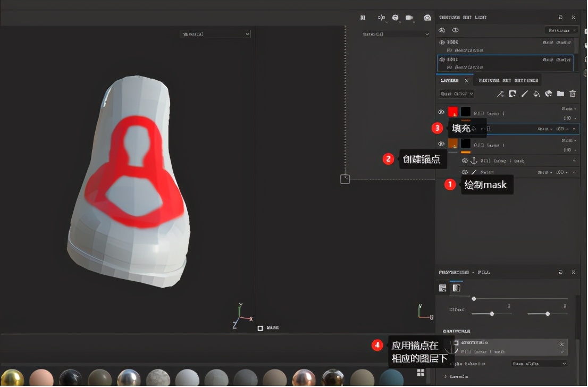Image resolution: width=588 pixels, height=387 pixels.
Task: Click the add mask icon in the Layers toolbar
Action: [x=513, y=94]
